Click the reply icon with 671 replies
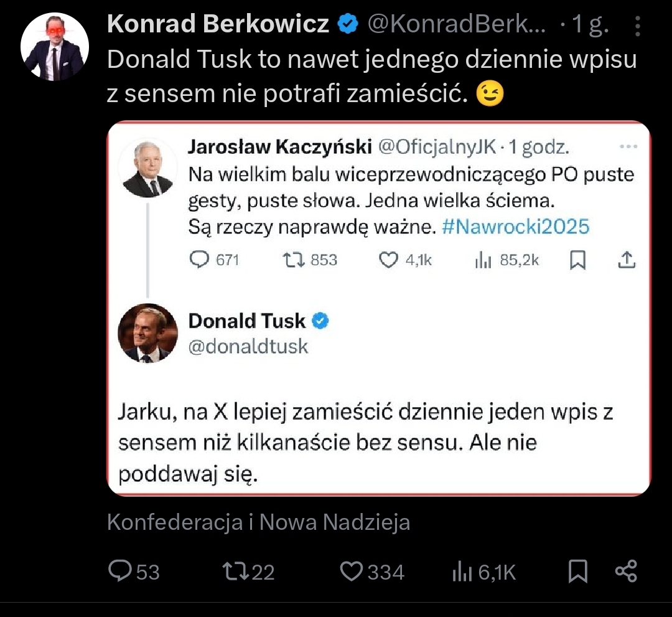 pos(199,260)
